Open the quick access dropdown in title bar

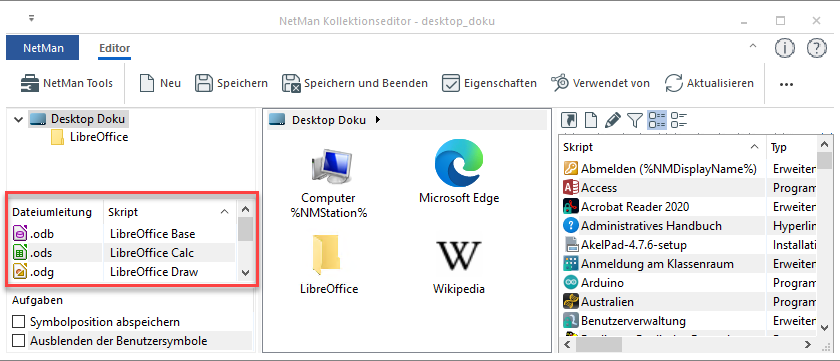(32, 18)
